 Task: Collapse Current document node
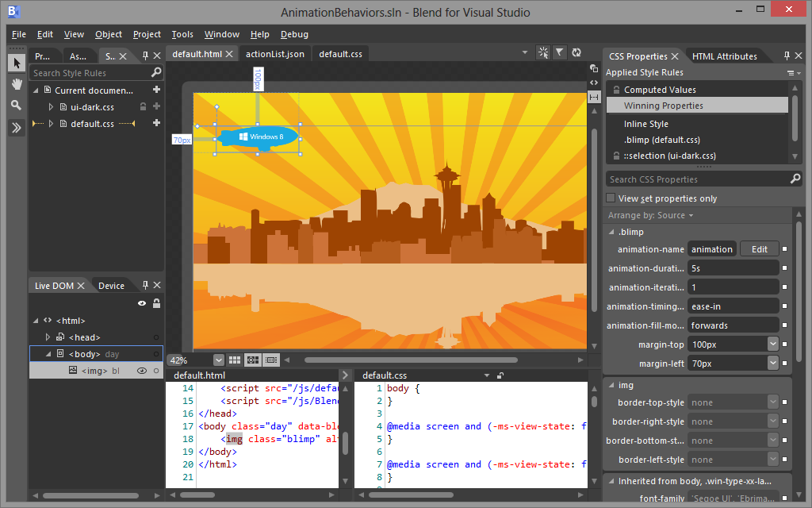pyautogui.click(x=36, y=90)
